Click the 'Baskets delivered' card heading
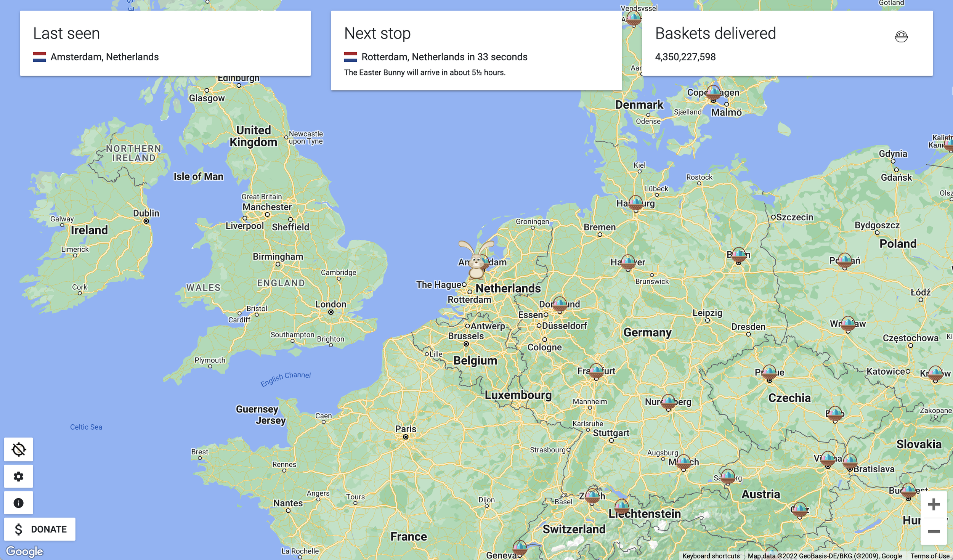Viewport: 953px width, 560px height. [x=716, y=33]
